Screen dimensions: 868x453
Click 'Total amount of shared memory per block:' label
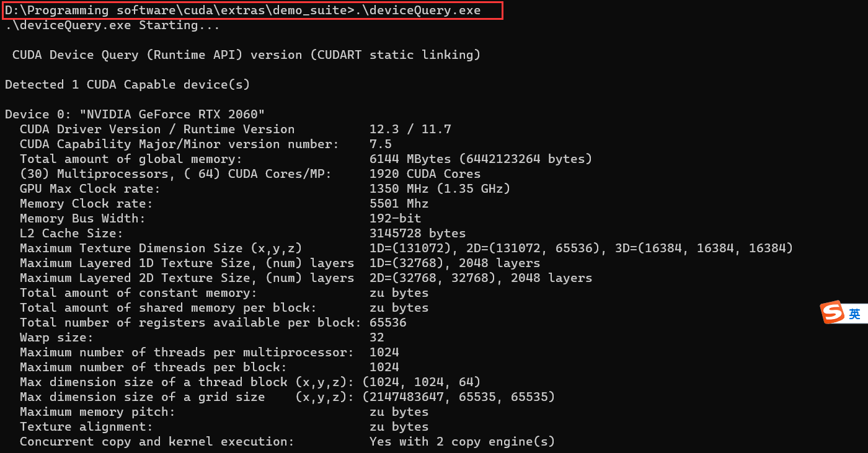(x=168, y=308)
